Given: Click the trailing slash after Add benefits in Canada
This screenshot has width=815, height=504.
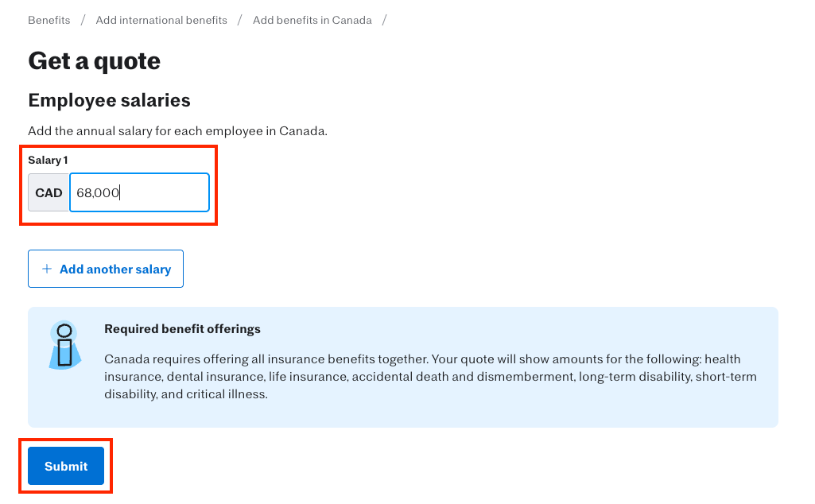Looking at the screenshot, I should (x=384, y=20).
